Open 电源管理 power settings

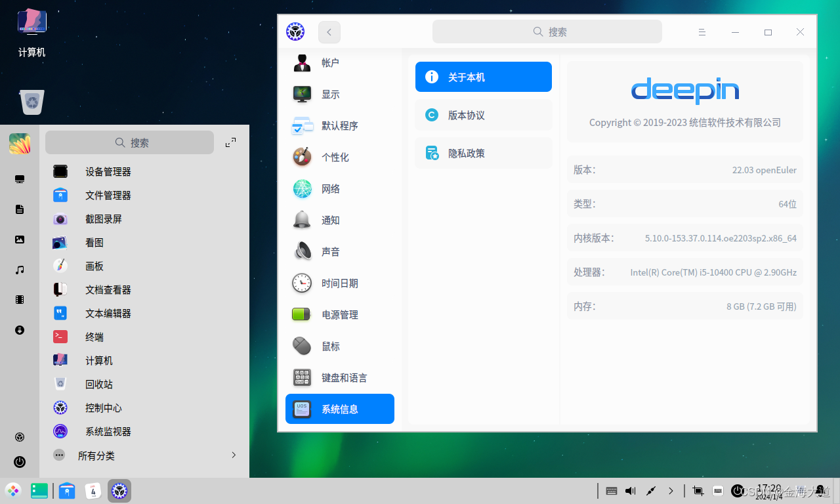point(341,314)
